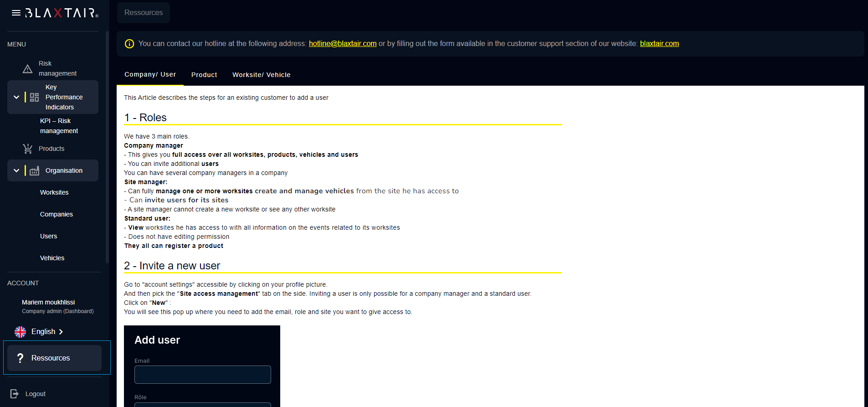
Task: Open the Worksite/ Vehicle tab
Action: click(x=261, y=75)
